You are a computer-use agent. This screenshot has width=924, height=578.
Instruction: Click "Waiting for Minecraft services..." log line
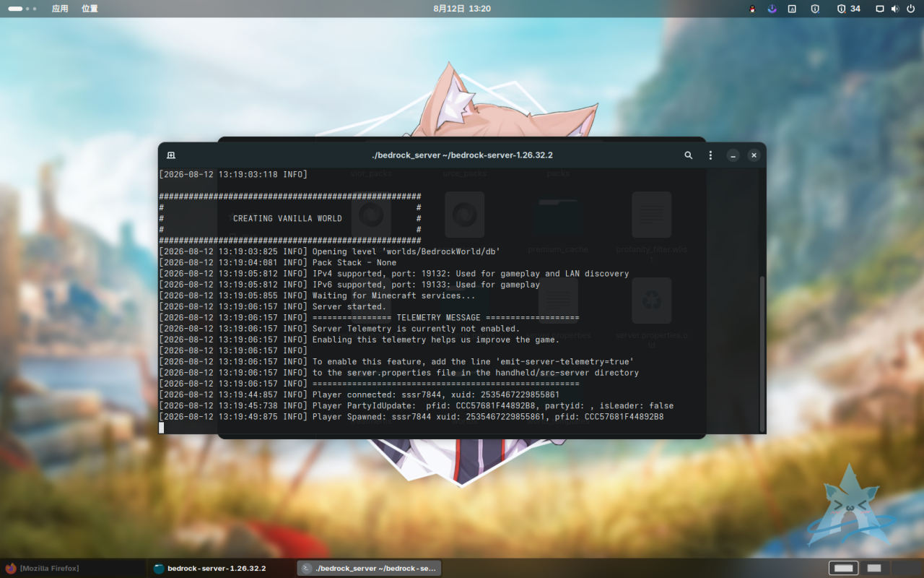tap(393, 296)
